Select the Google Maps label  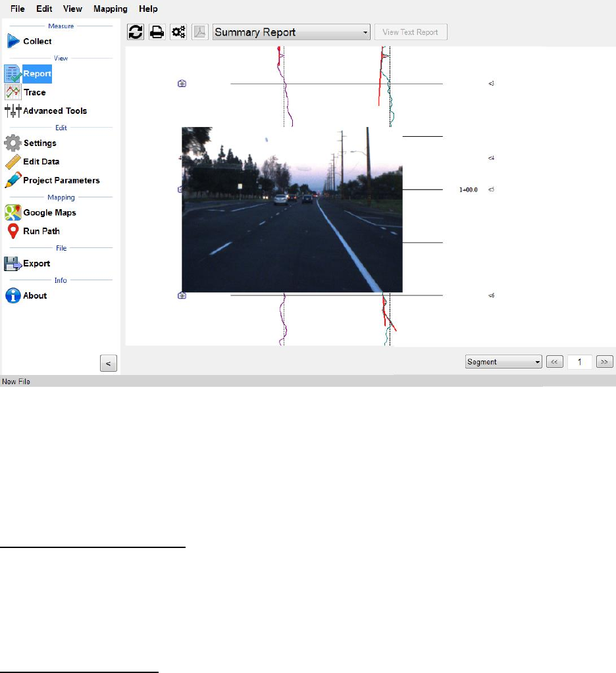pyautogui.click(x=49, y=212)
